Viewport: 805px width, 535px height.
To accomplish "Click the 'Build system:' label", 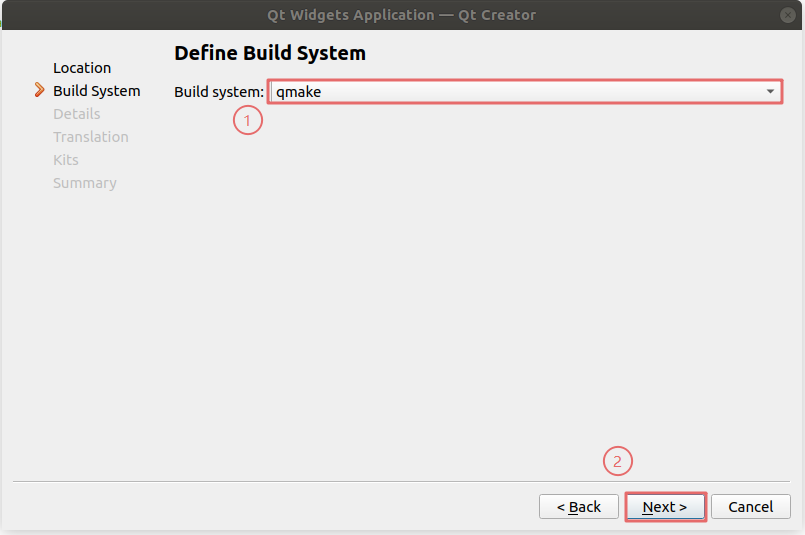I will 219,92.
